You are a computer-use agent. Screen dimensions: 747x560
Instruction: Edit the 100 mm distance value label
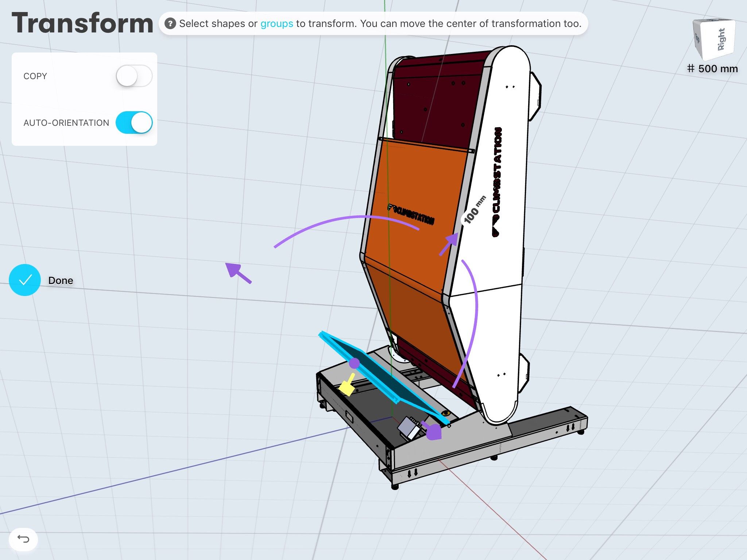click(x=473, y=210)
